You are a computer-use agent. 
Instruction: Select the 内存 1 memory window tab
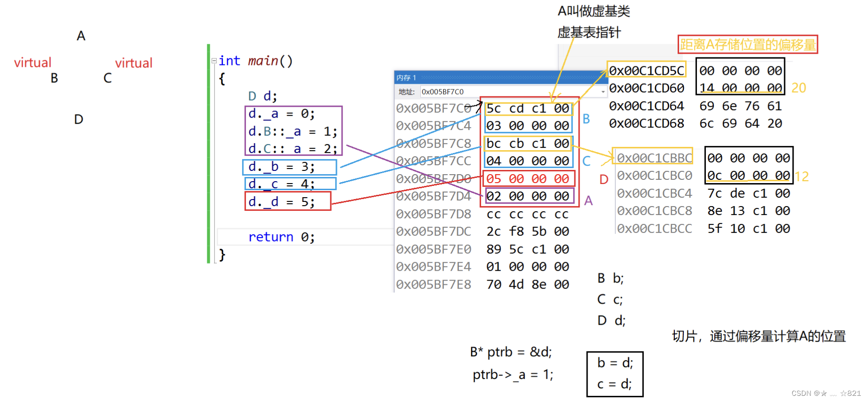click(x=406, y=78)
